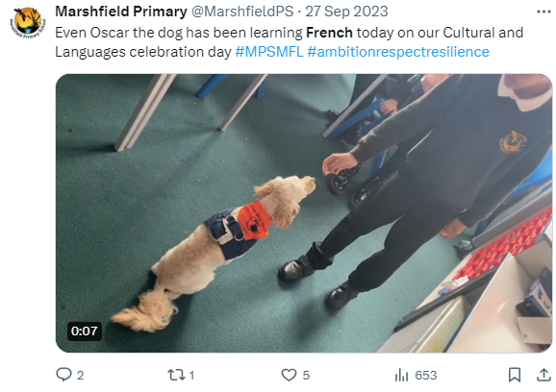Click the retweet count 1
This screenshot has width=556, height=392.
click(x=191, y=375)
